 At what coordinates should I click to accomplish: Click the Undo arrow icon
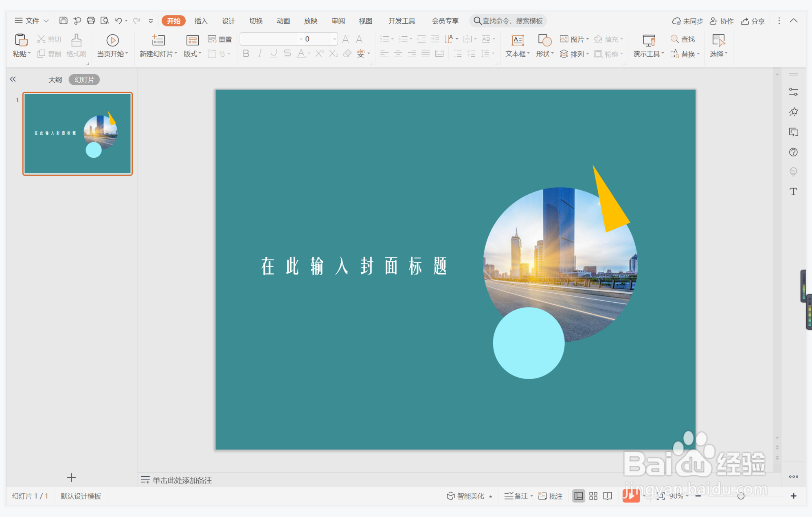coord(118,20)
